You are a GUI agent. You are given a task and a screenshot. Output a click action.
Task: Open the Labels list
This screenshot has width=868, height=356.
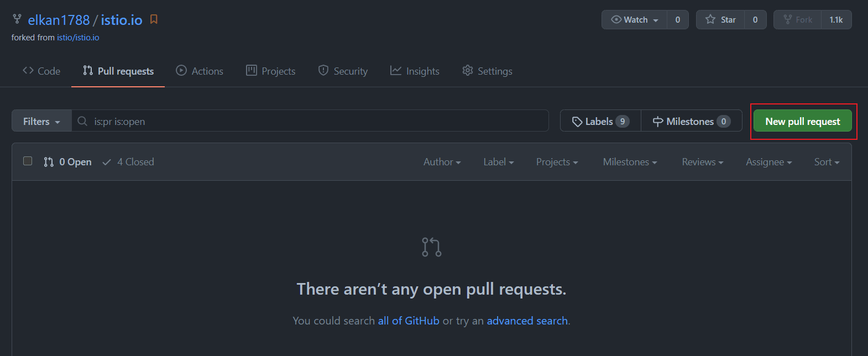tap(600, 121)
